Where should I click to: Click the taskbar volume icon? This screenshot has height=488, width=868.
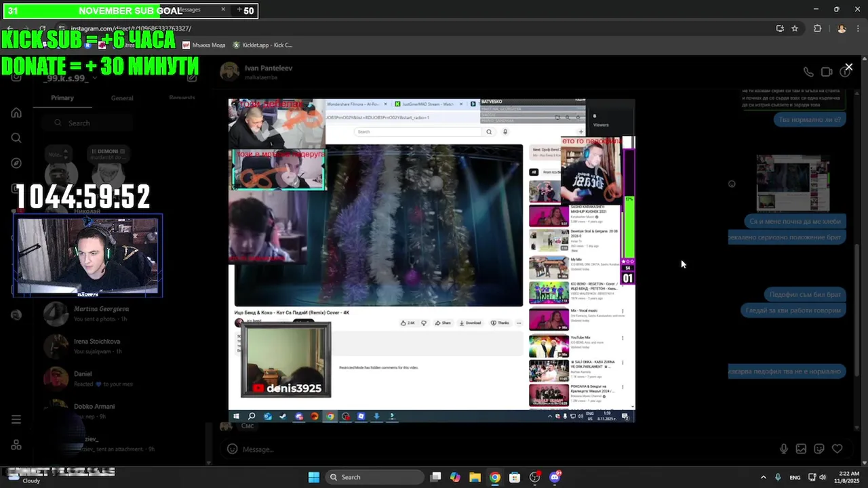[822, 477]
